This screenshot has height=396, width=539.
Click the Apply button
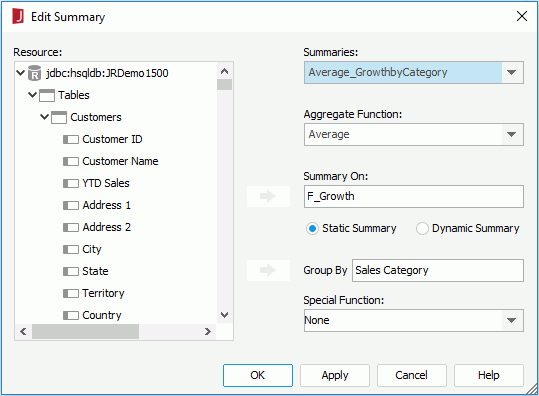pyautogui.click(x=335, y=375)
